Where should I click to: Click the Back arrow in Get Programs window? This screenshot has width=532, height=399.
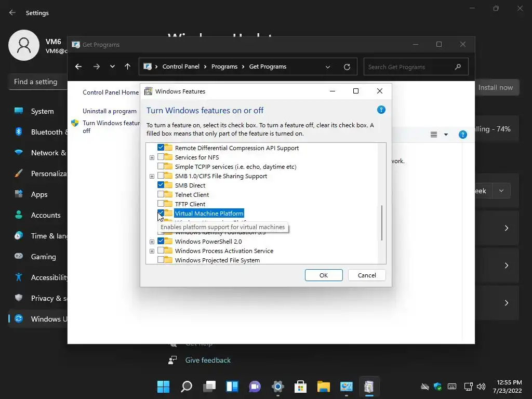pos(78,66)
